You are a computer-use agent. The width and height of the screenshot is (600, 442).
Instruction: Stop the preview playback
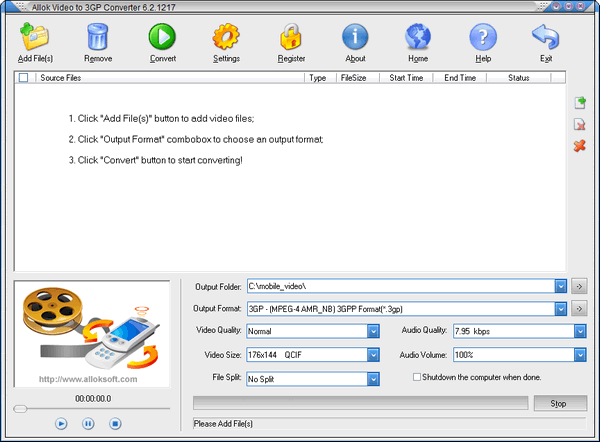(x=115, y=424)
